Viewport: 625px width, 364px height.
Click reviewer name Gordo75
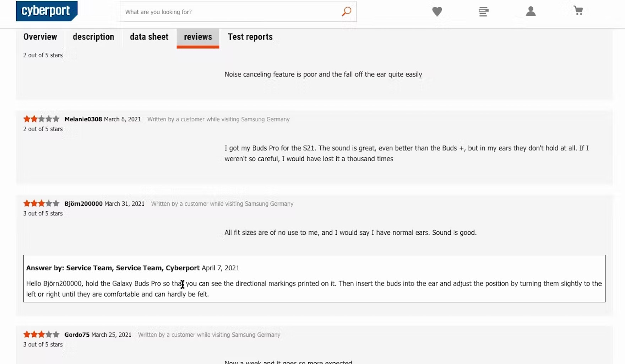[77, 335]
